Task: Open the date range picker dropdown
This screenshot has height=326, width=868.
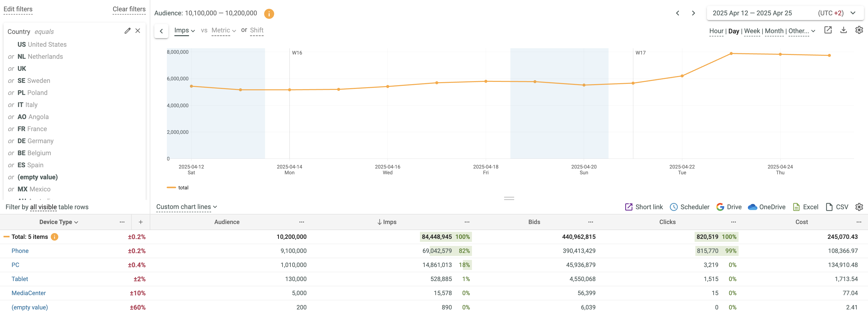Action: 785,13
